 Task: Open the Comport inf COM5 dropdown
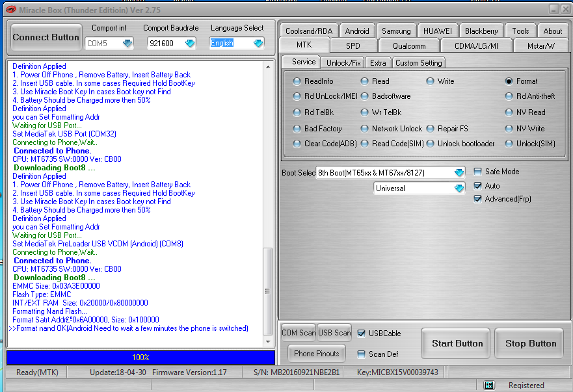127,44
